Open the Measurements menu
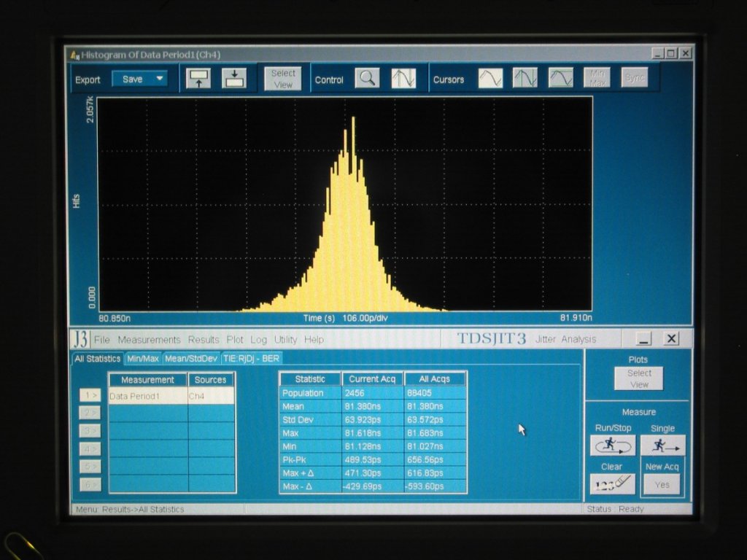 pos(149,340)
